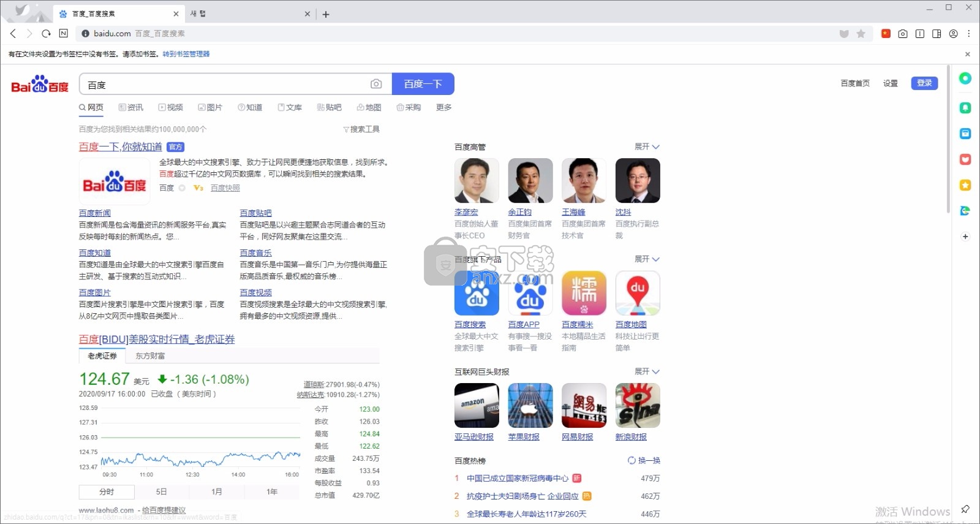980x524 pixels.
Task: Click the browser back arrow
Action: point(13,34)
